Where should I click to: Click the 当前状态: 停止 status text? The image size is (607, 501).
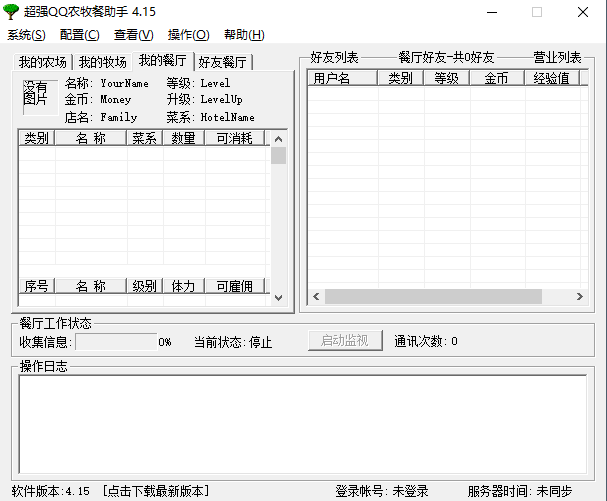pyautogui.click(x=233, y=342)
